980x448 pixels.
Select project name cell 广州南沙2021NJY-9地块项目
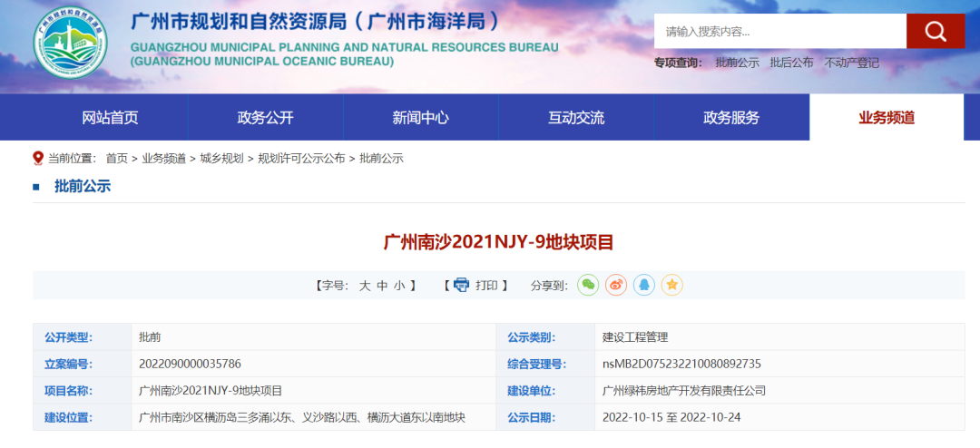[x=211, y=391]
